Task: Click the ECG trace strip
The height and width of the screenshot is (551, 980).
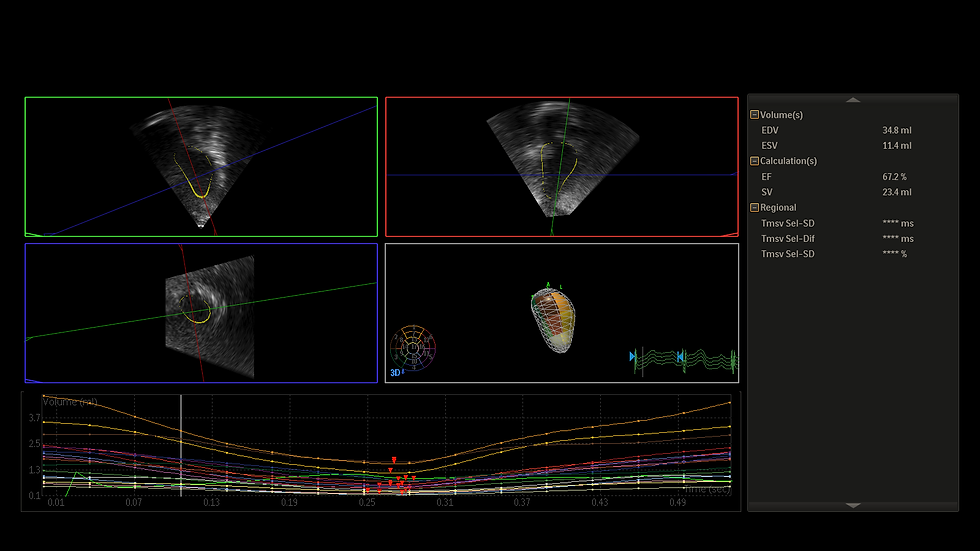Action: [686, 360]
